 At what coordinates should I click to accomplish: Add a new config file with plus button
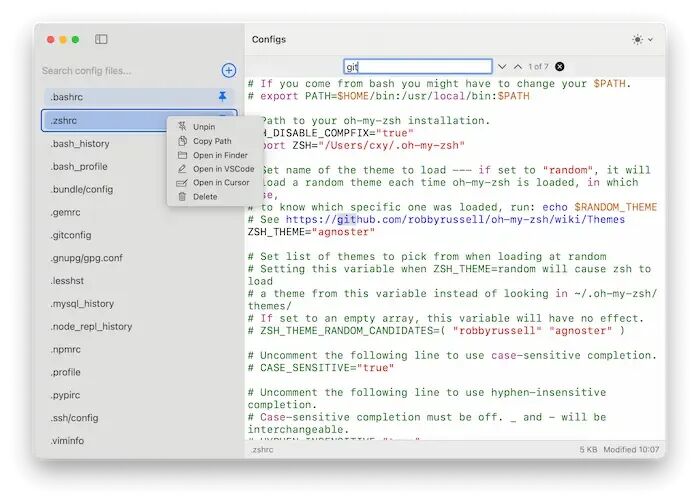[x=229, y=70]
